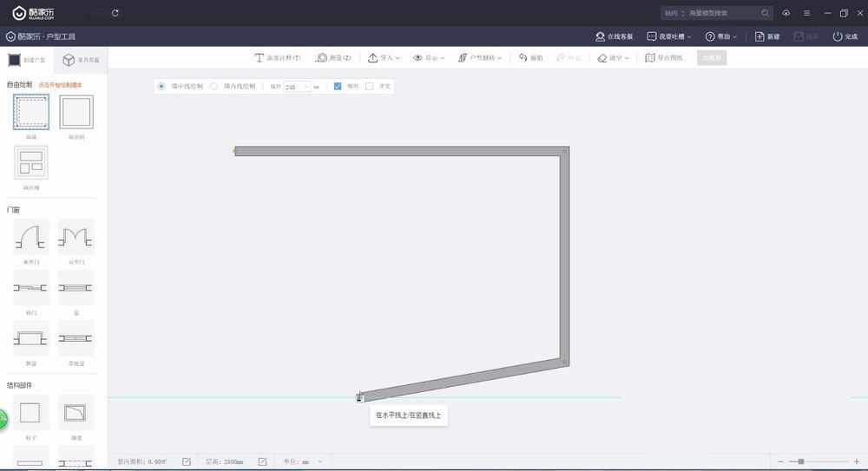868x471 pixels.
Task: Uncheck the snap (吸附) checkbox
Action: (338, 87)
